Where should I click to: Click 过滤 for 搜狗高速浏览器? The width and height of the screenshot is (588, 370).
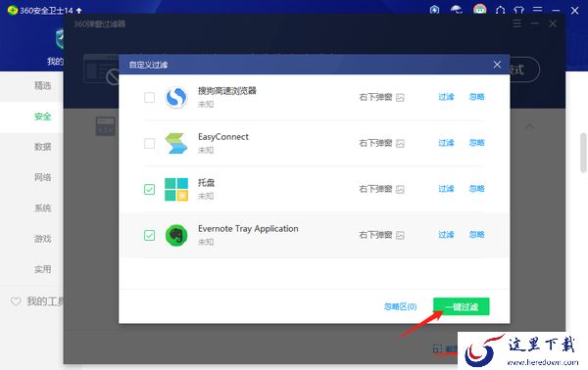point(446,97)
